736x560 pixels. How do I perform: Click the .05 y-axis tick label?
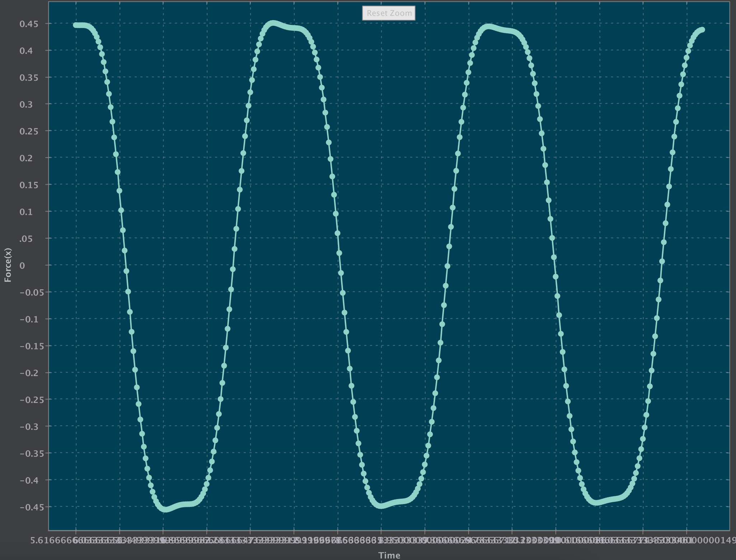(x=26, y=239)
